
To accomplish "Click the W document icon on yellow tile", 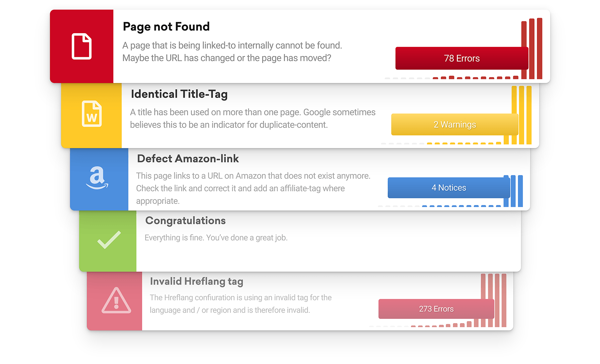I will pyautogui.click(x=92, y=114).
